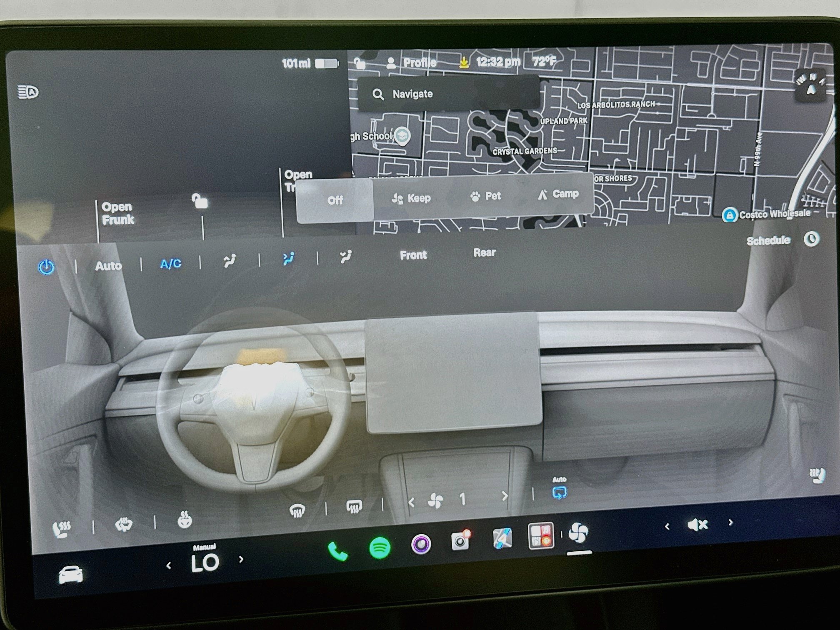Tap the software download arrow icon
This screenshot has width=840, height=630.
[x=463, y=62]
